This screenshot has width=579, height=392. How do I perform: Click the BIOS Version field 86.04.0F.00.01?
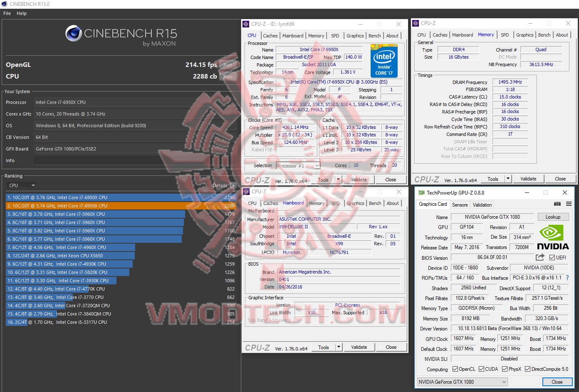[x=492, y=258]
